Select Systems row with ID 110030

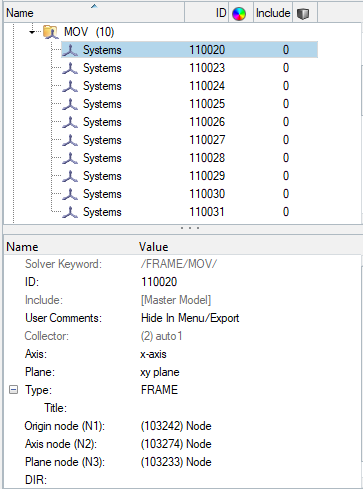[189, 194]
